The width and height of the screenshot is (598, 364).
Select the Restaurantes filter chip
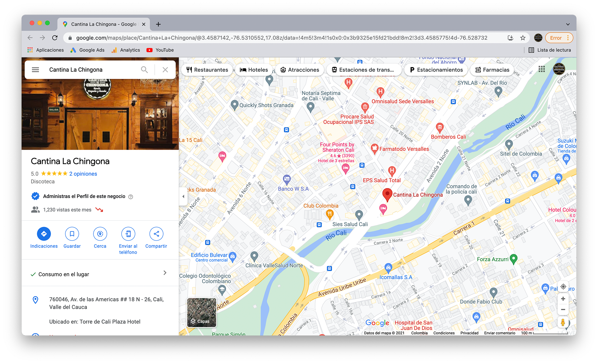207,70
